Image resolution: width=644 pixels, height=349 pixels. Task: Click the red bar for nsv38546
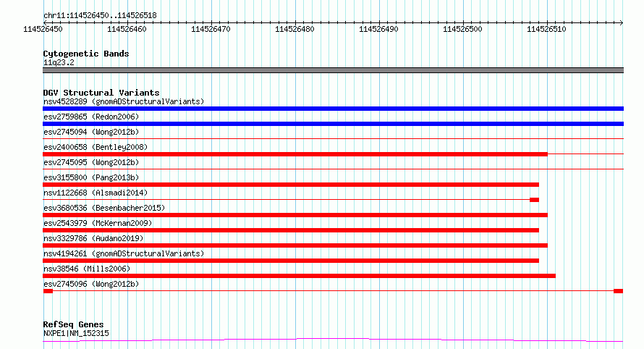[x=299, y=276]
